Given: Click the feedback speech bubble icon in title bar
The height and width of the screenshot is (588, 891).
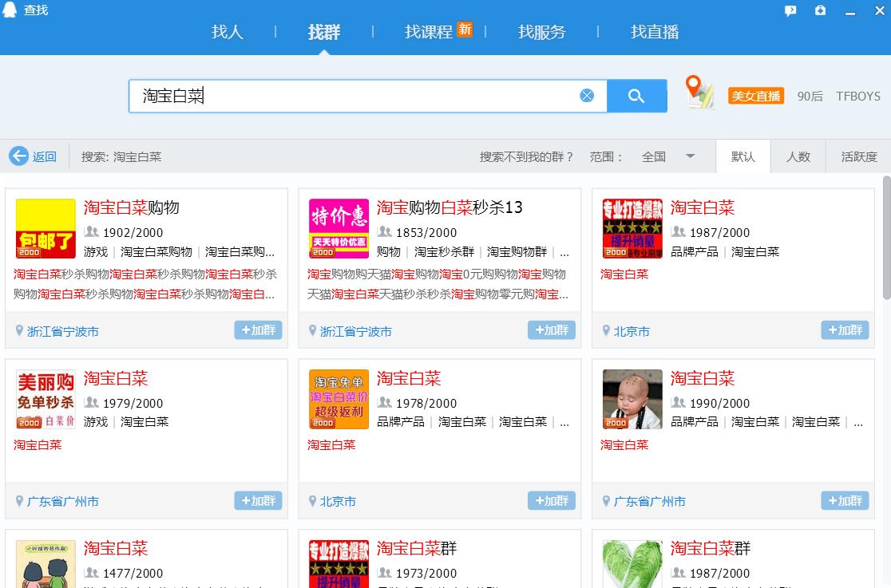Looking at the screenshot, I should 790,10.
